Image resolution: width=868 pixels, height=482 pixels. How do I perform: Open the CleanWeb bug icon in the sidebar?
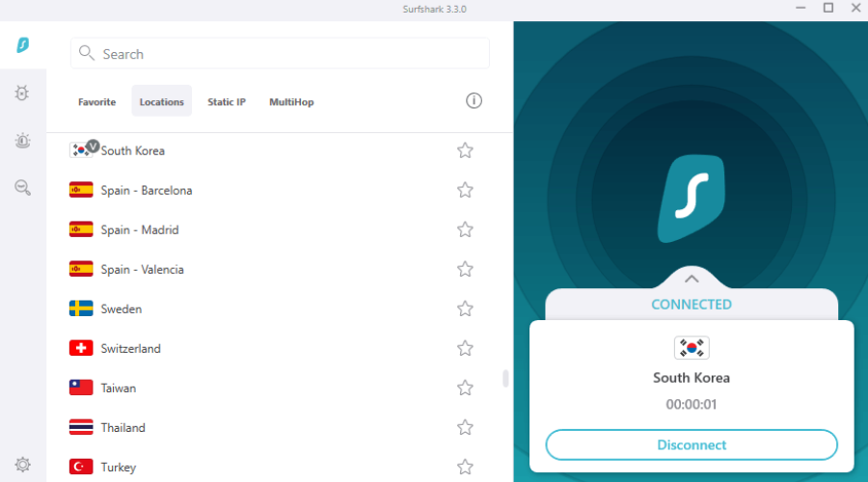[x=22, y=93]
